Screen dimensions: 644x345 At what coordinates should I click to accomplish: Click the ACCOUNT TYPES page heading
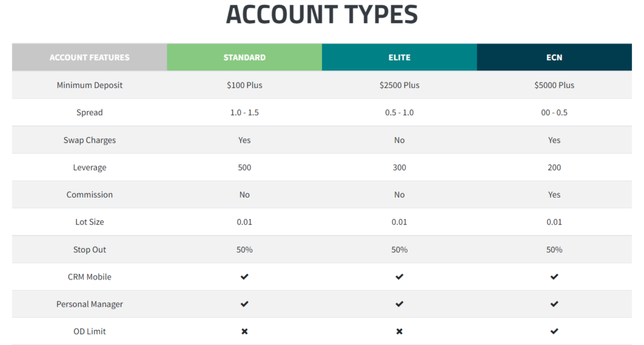tap(322, 14)
